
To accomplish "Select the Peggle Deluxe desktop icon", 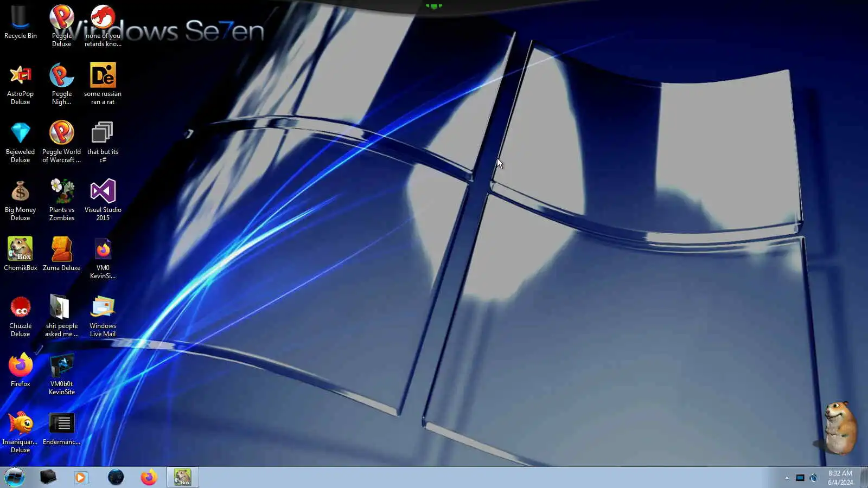I will (61, 25).
